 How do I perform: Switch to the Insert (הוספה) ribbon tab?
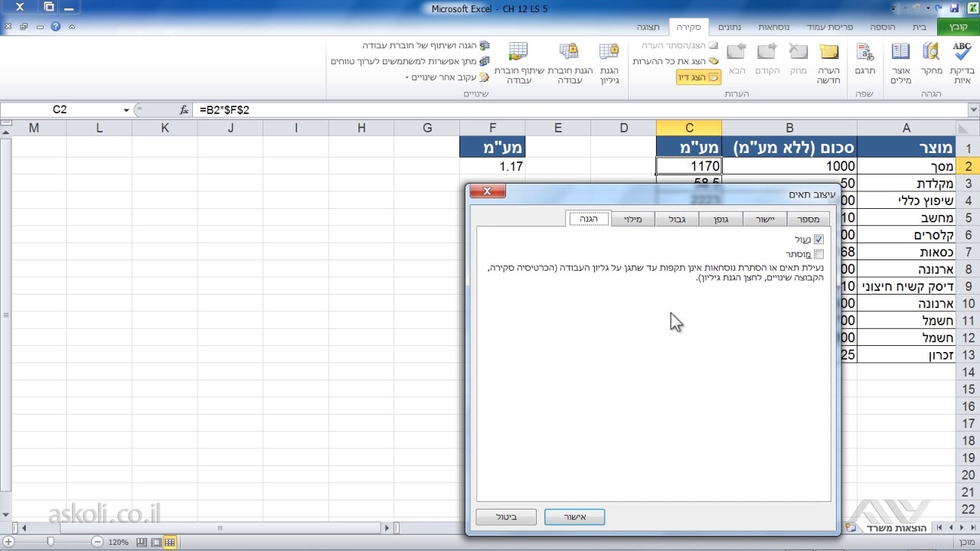point(883,27)
